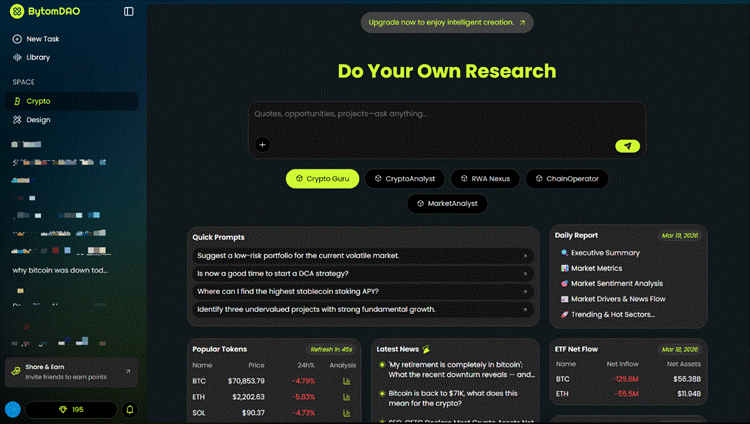Click the ETF Net Flow date Mar 18, 2026
Viewport: 750px width, 424px height.
[x=680, y=349]
